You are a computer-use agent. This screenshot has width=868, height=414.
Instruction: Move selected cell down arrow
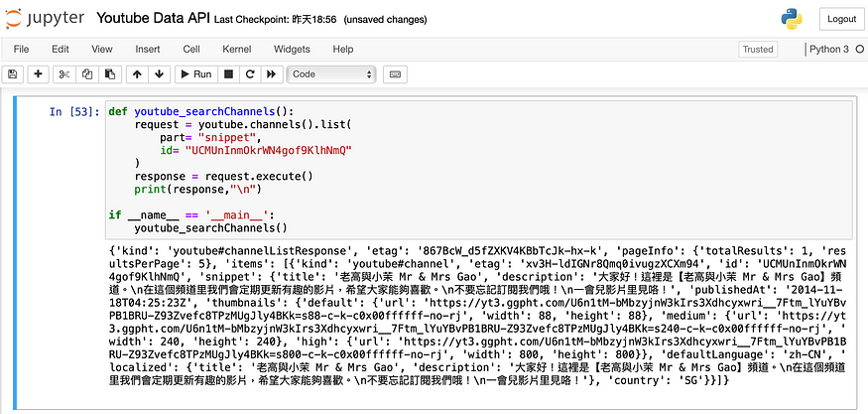[x=159, y=74]
